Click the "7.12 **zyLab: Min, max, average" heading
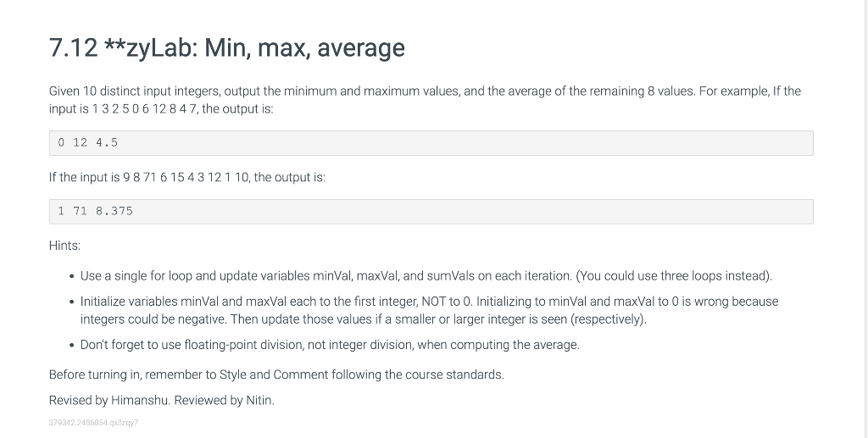Image resolution: width=868 pixels, height=438 pixels. (x=227, y=47)
